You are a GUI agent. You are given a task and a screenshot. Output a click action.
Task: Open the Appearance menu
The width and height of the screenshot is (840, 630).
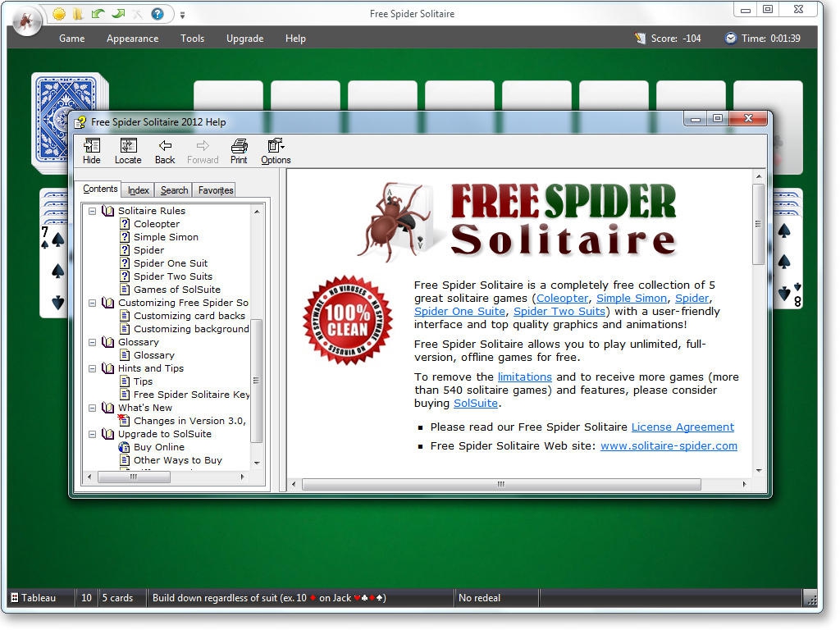point(132,39)
